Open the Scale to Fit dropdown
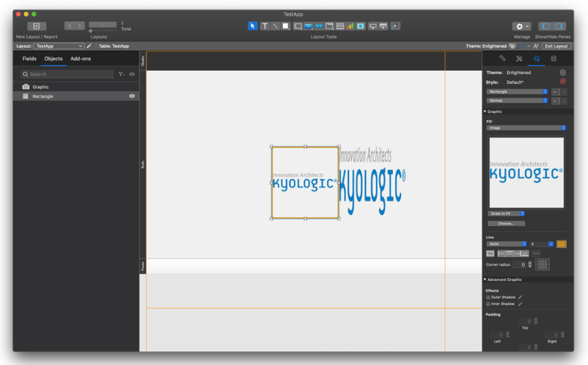The width and height of the screenshot is (588, 365). (506, 214)
